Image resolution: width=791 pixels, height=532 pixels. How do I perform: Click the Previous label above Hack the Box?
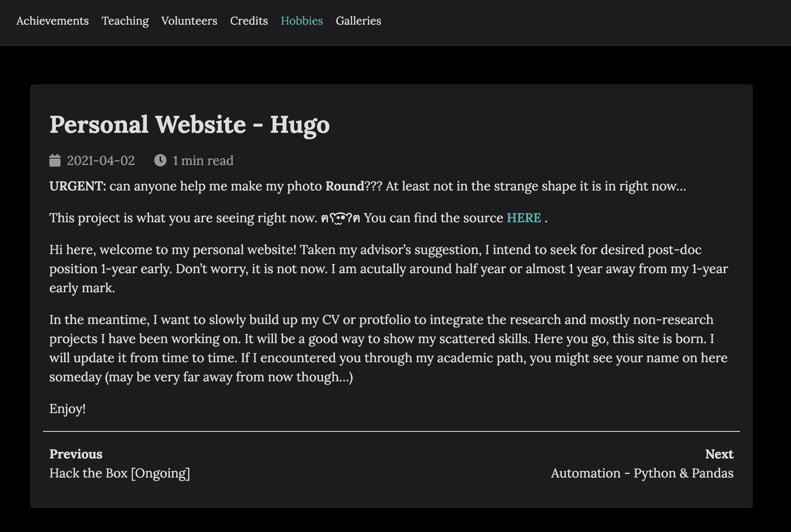[76, 454]
